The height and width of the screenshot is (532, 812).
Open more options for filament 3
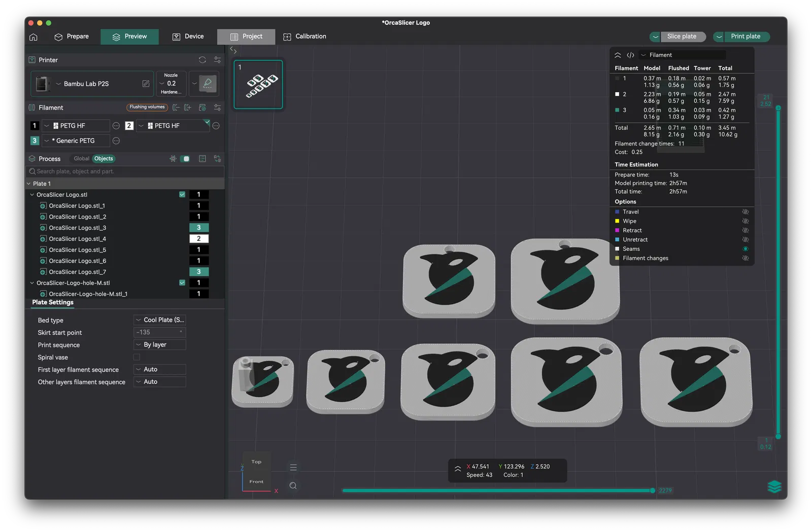point(116,141)
